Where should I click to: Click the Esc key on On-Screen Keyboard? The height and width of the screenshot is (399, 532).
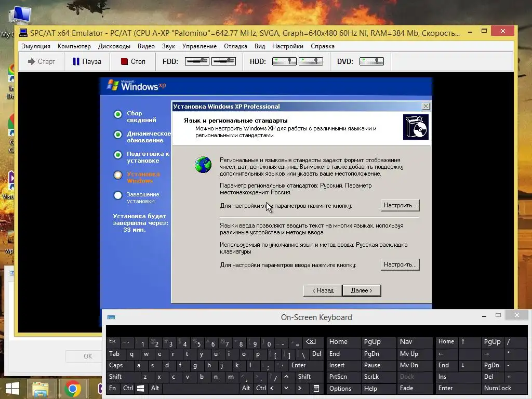(x=113, y=342)
